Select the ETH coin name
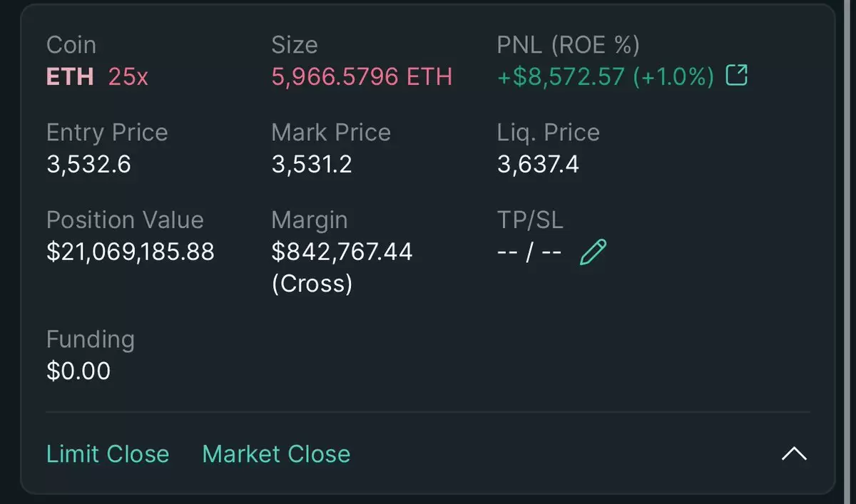The height and width of the screenshot is (504, 856). (x=70, y=76)
